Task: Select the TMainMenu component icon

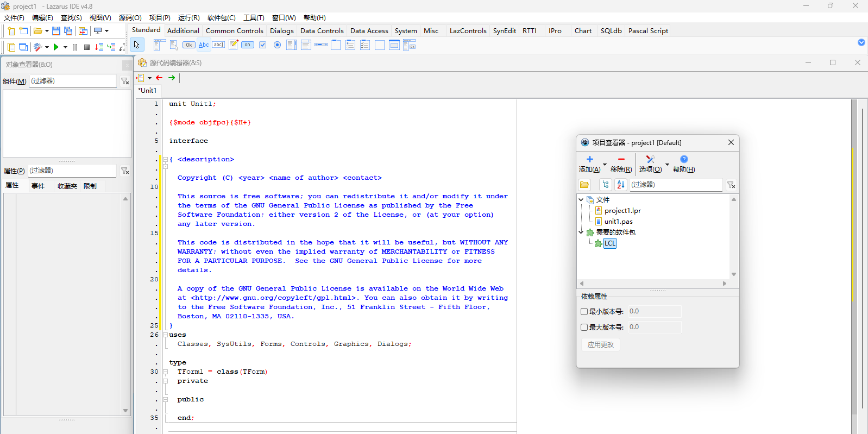Action: tap(159, 45)
